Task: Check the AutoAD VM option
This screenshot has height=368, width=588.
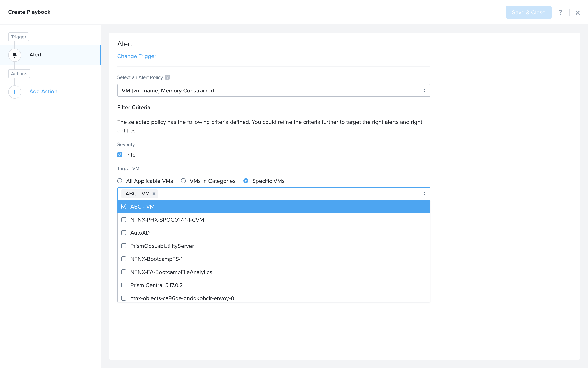Action: [124, 233]
